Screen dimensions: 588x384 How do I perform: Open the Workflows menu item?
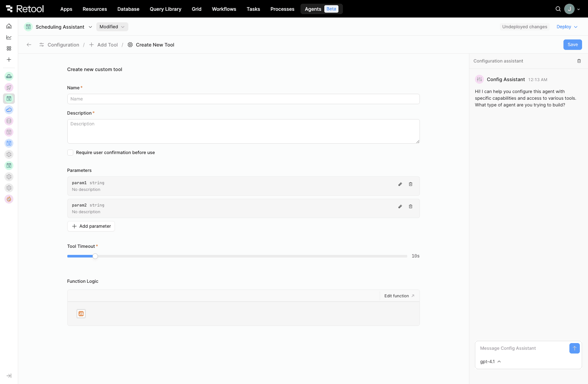(224, 9)
